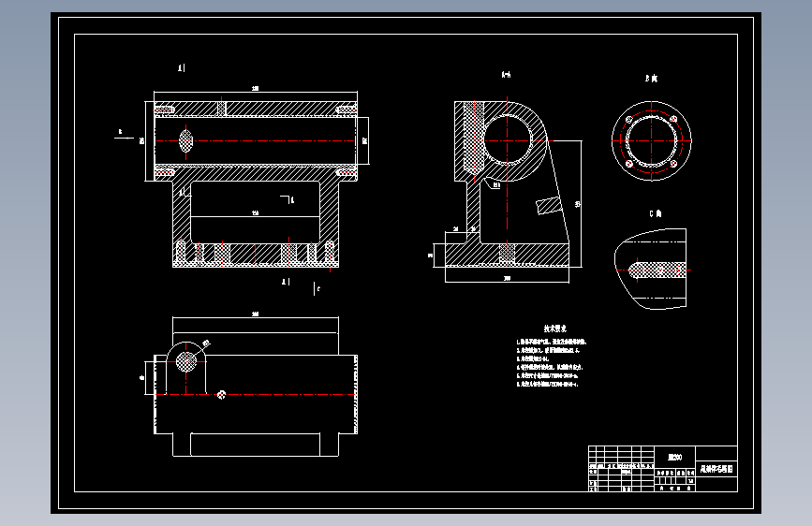The image size is (812, 526).
Task: Select height dimension left of front section view
Action: point(143,140)
